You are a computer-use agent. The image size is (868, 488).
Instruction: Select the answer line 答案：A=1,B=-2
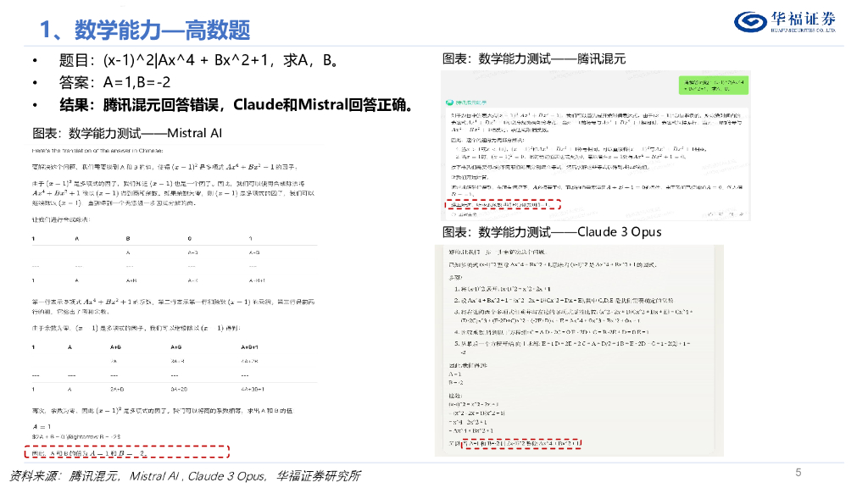point(114,82)
